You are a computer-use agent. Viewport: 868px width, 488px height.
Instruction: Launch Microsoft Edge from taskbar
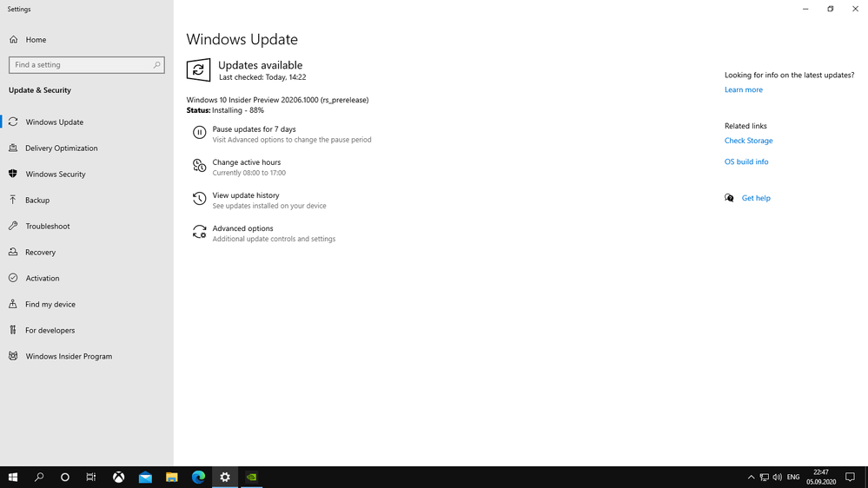click(x=198, y=477)
